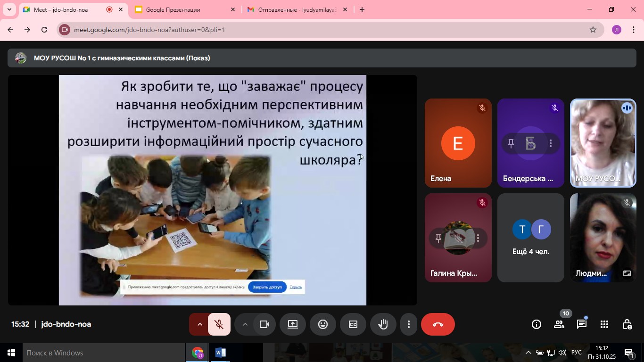Open the activities grid icon
This screenshot has height=362, width=644.
pos(604,324)
